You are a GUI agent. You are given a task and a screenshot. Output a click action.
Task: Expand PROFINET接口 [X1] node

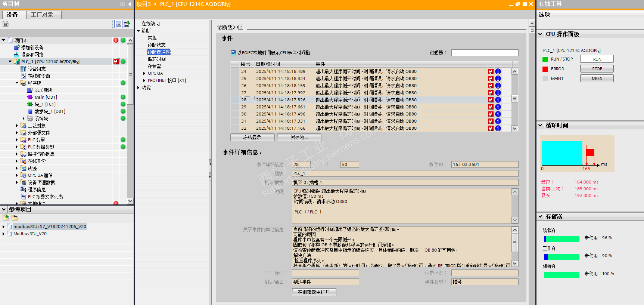144,80
